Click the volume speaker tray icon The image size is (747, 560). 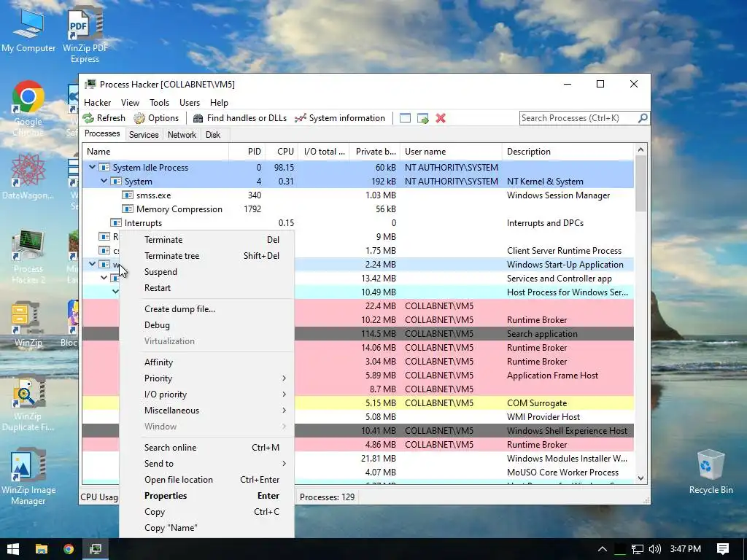[x=655, y=549]
